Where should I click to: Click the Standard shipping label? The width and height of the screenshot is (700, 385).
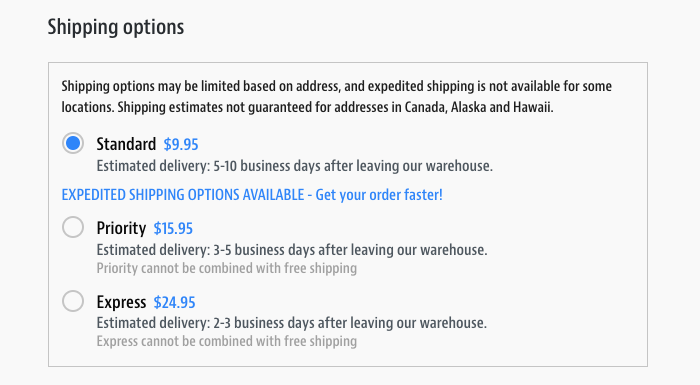pyautogui.click(x=126, y=144)
